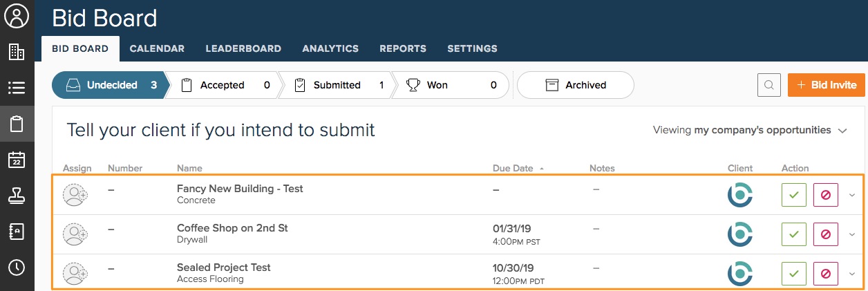The height and width of the screenshot is (291, 868).
Task: Open the Analytics tab
Action: click(x=330, y=48)
